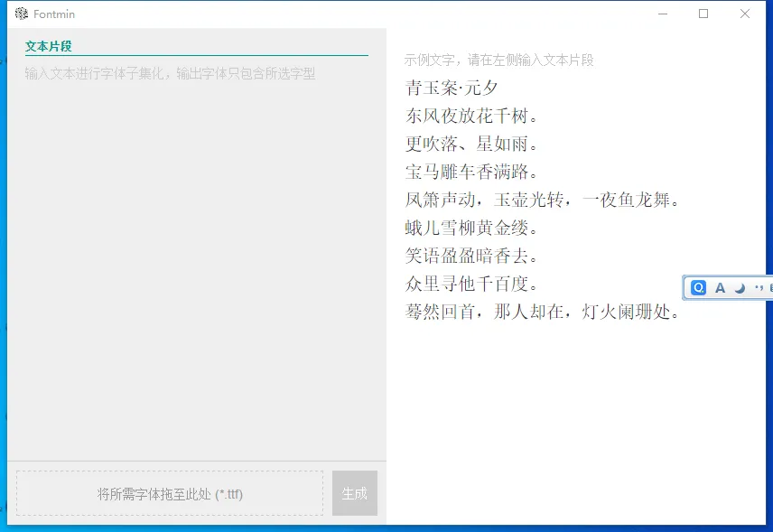Click the gray hint 示例文字，请在左侧输入文本片段
Screen dimensions: 773x532
coord(498,61)
